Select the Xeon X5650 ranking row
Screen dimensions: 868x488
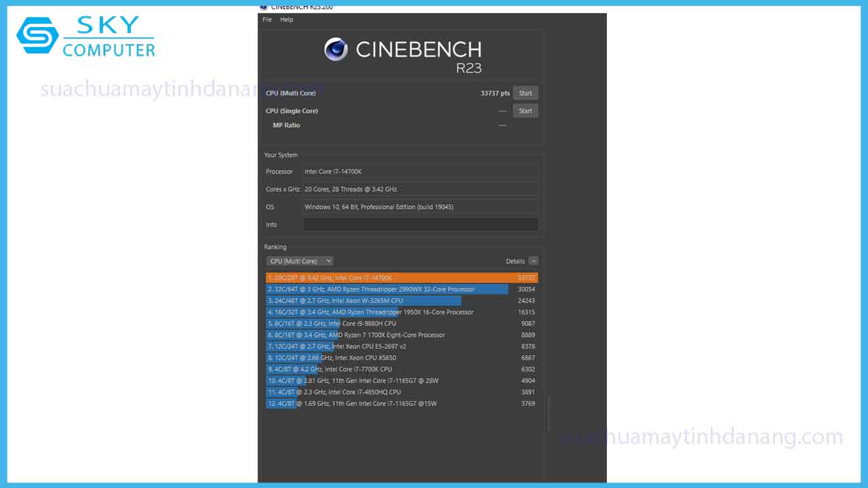click(402, 358)
